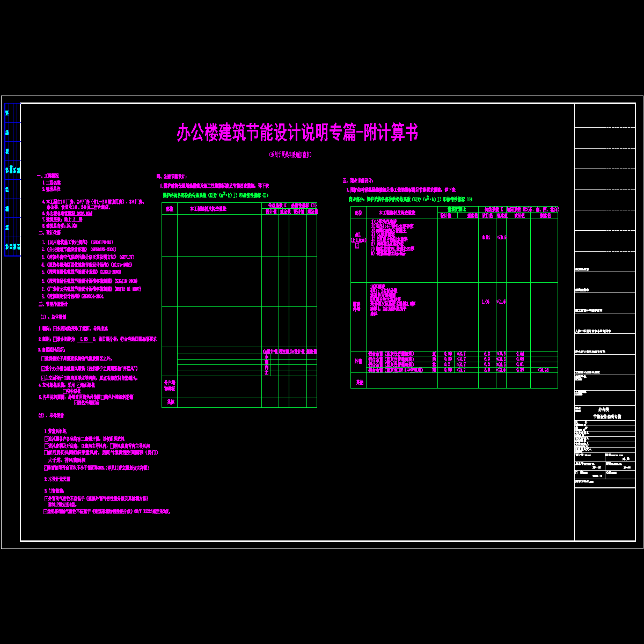Screen dimensions: 644x644
Task: Click section heading 一、工程概况
Action: tap(48, 176)
